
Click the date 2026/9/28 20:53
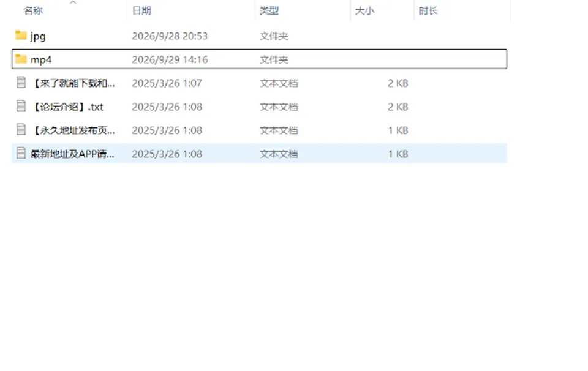click(170, 36)
